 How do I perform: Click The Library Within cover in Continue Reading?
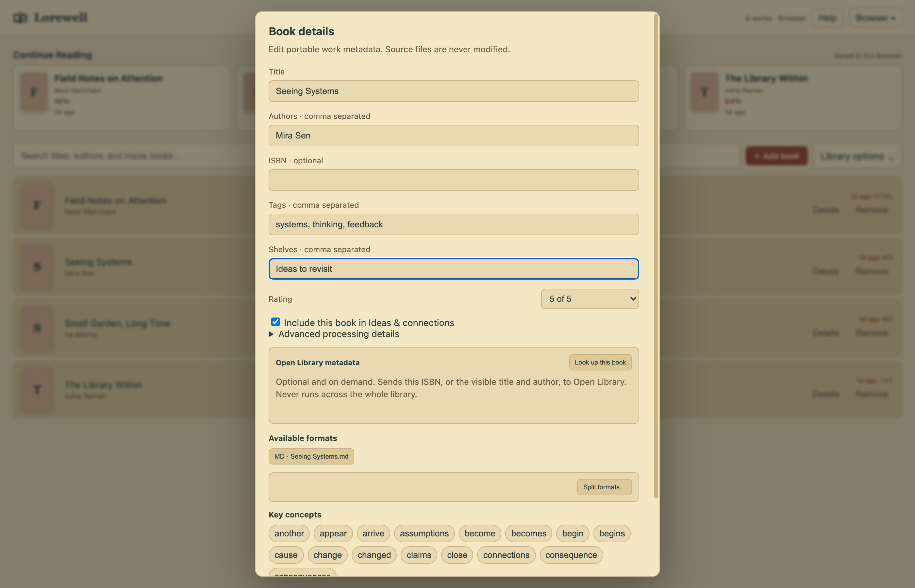(704, 92)
